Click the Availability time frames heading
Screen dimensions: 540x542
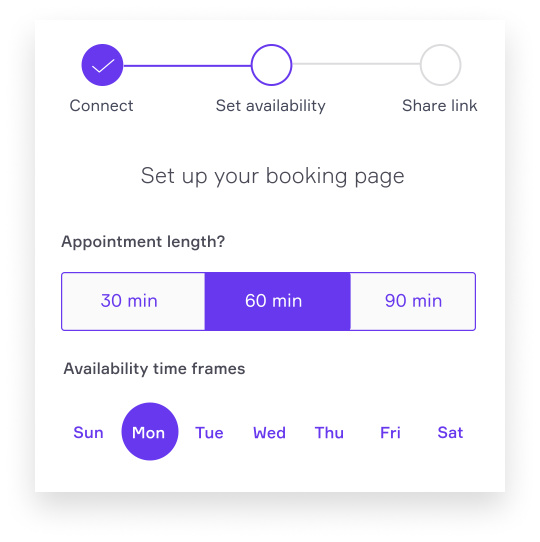[154, 368]
